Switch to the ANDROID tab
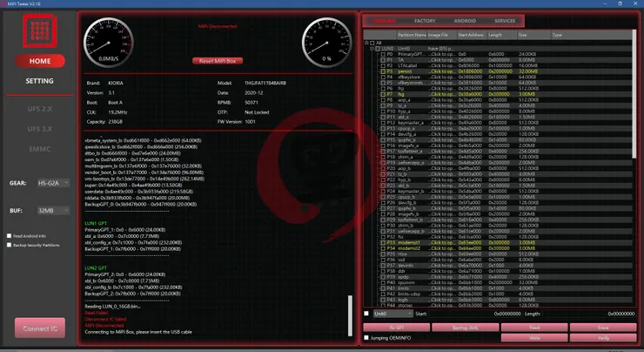This screenshot has width=644, height=352. point(465,21)
